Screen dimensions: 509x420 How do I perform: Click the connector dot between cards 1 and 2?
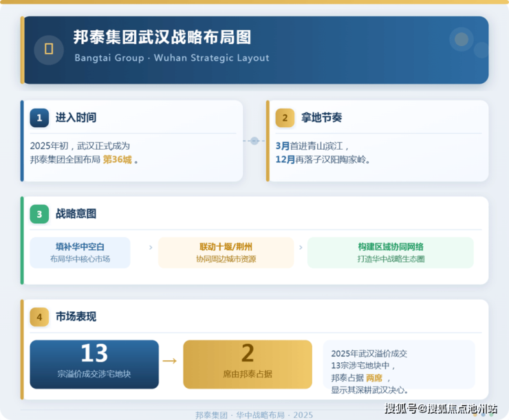[x=254, y=141]
